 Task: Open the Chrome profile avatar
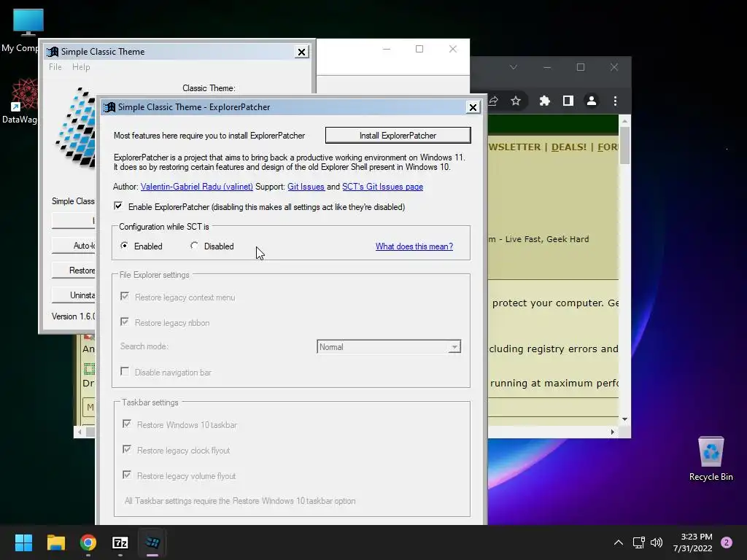[x=591, y=101]
